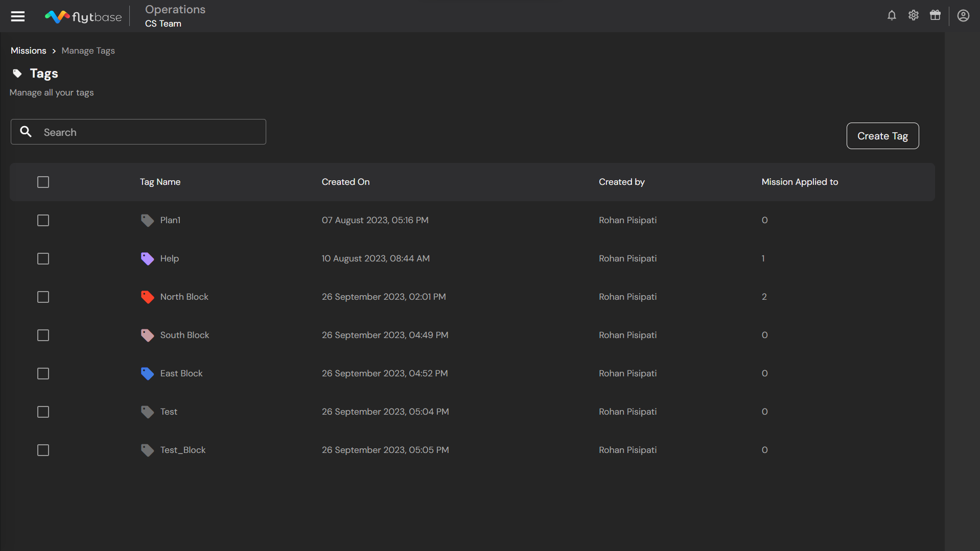Open the Operations CS Team label
Image resolution: width=980 pixels, height=551 pixels.
point(175,16)
